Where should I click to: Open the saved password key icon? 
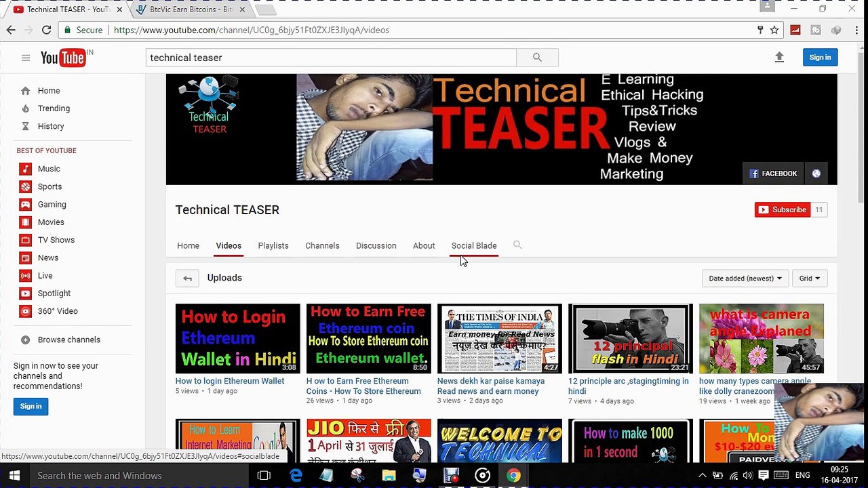click(760, 30)
